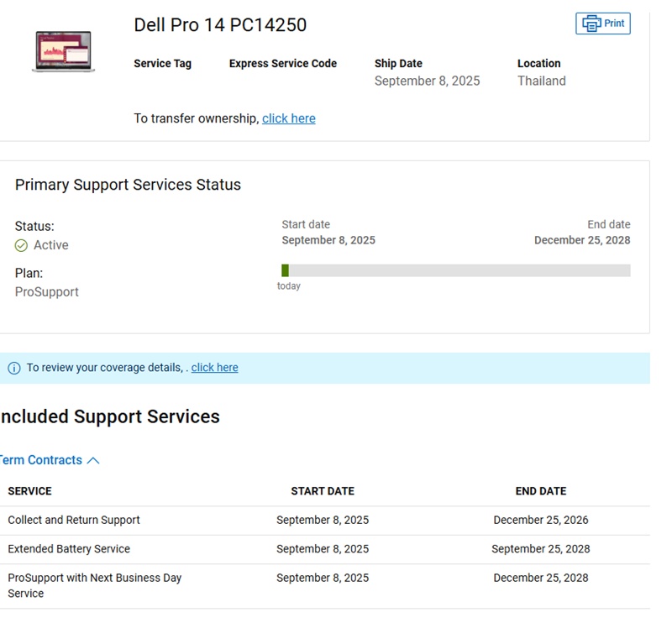Click the info icon in coverage banner
The image size is (672, 623).
point(14,368)
